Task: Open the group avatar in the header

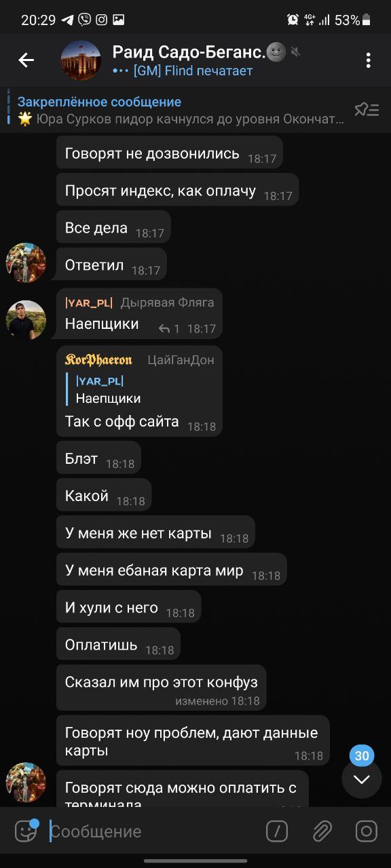Action: click(x=81, y=60)
